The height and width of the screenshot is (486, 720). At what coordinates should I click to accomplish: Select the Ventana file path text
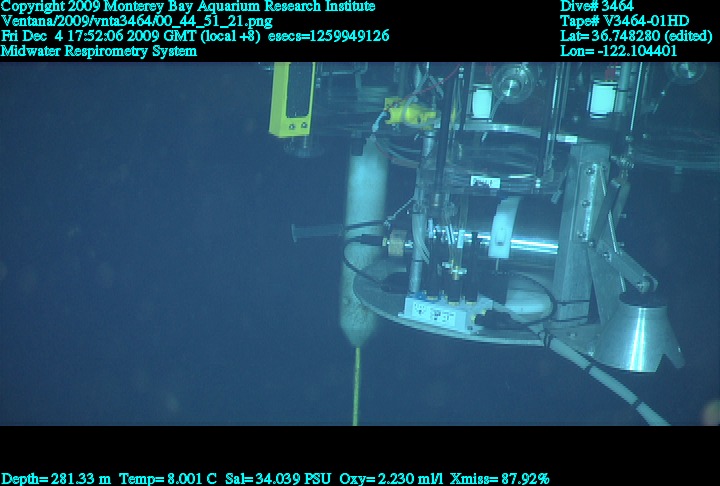[x=137, y=21]
